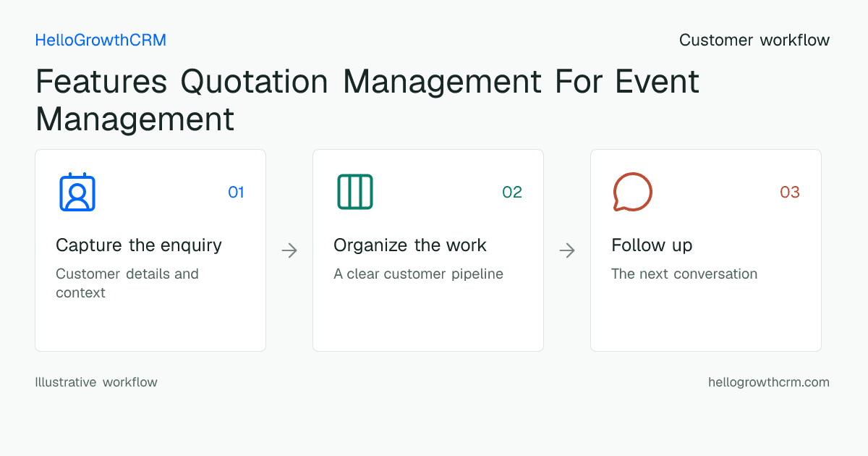The height and width of the screenshot is (456, 868).
Task: Click the red speech bubble icon
Action: (633, 192)
